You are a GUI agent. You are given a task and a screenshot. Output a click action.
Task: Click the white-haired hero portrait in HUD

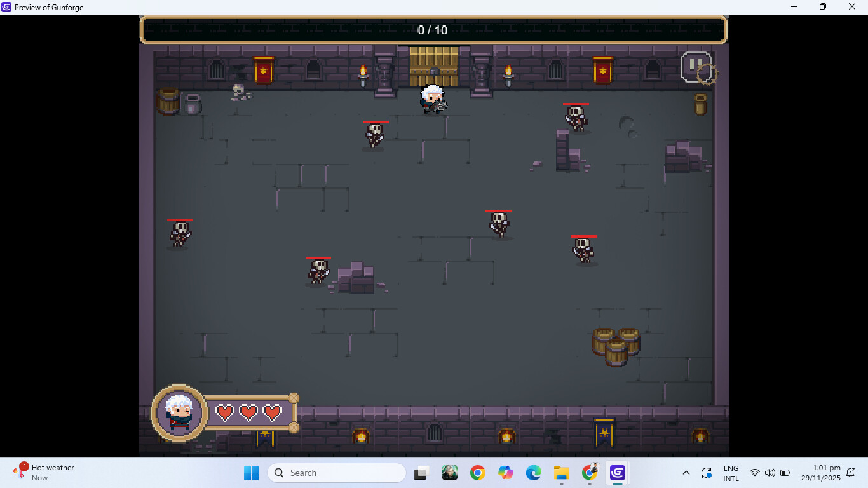179,412
